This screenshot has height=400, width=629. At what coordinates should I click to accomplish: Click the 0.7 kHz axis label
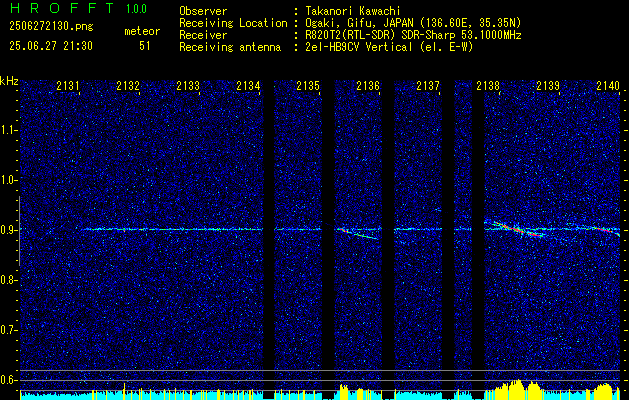pyautogui.click(x=8, y=330)
